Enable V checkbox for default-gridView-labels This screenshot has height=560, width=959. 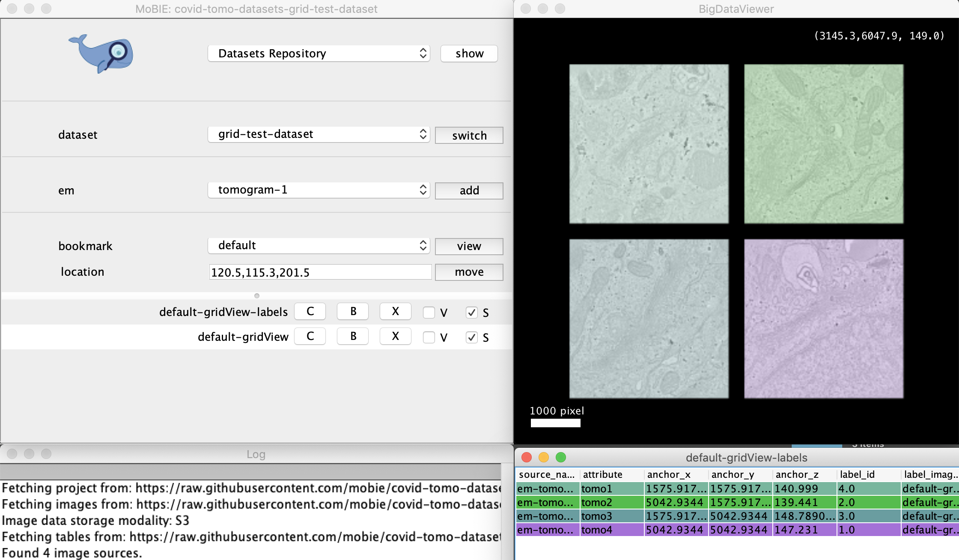[429, 313]
